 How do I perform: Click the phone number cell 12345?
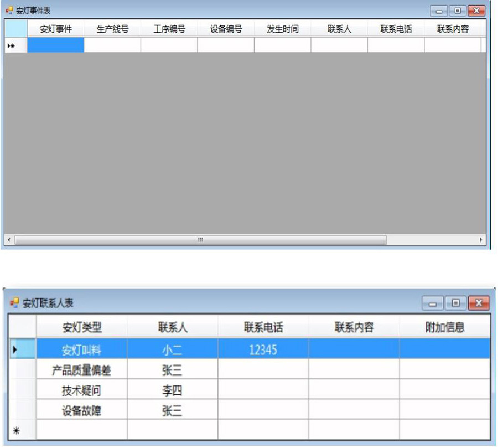(263, 349)
